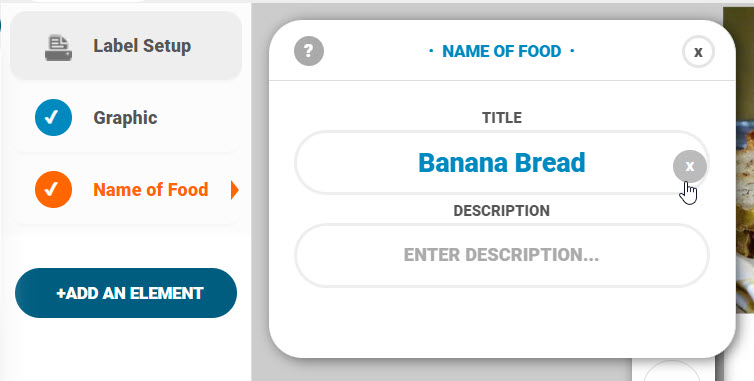The width and height of the screenshot is (754, 381).
Task: Open help via the question mark icon
Action: (x=309, y=51)
